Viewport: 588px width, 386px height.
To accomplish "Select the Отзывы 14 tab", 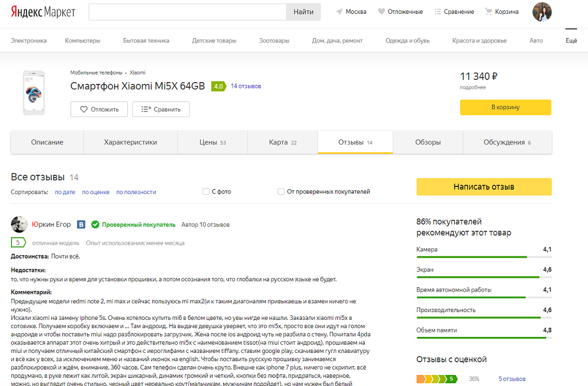I will 355,142.
